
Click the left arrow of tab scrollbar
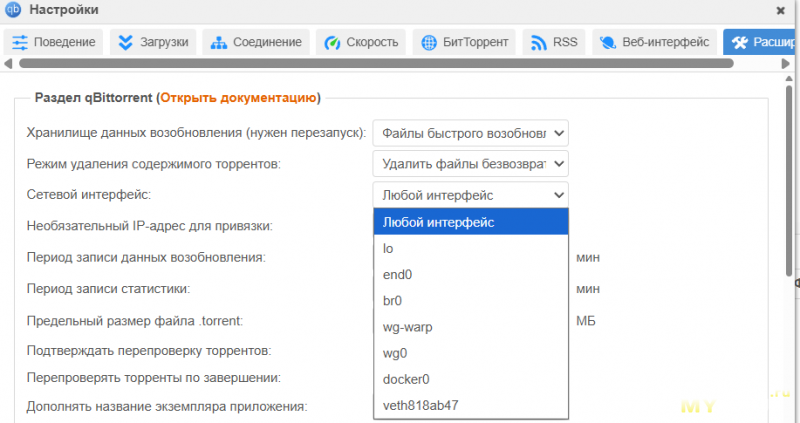pyautogui.click(x=8, y=64)
